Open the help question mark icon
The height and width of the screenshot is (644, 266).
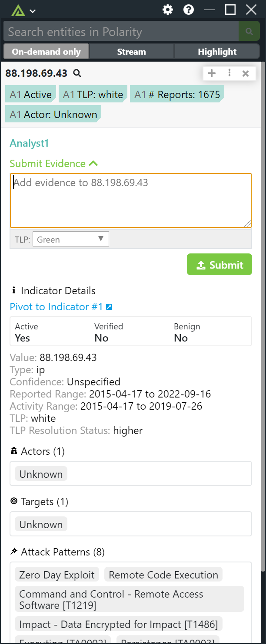point(189,10)
